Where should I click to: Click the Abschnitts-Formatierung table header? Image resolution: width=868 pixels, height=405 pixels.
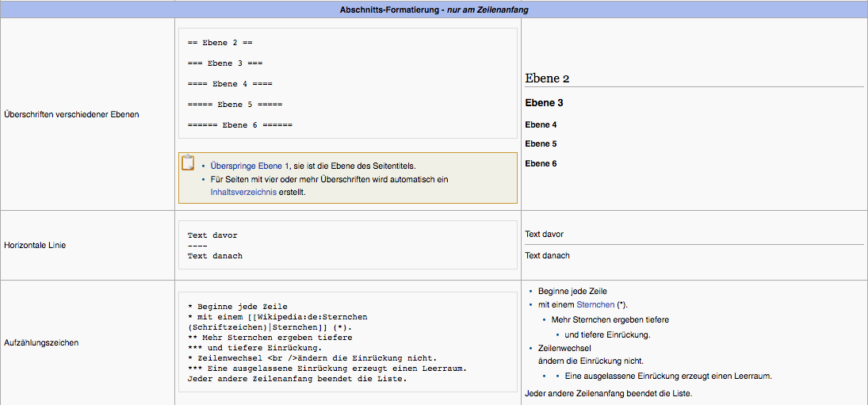point(434,10)
